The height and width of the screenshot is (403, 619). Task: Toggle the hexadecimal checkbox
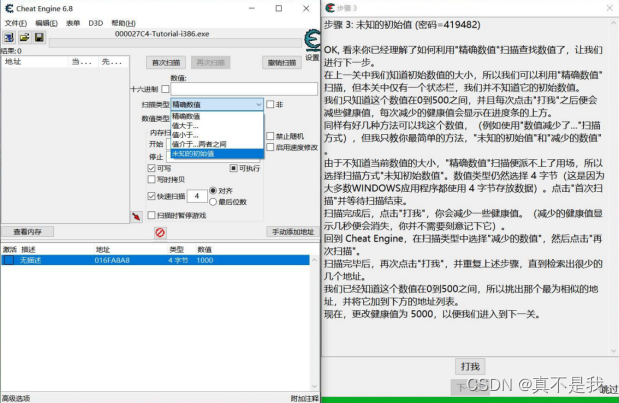[x=165, y=89]
